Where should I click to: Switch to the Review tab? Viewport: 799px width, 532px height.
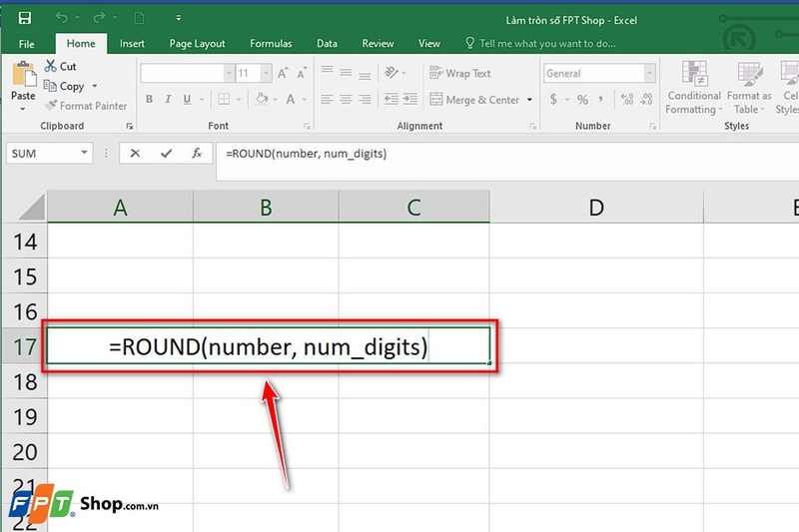[378, 44]
